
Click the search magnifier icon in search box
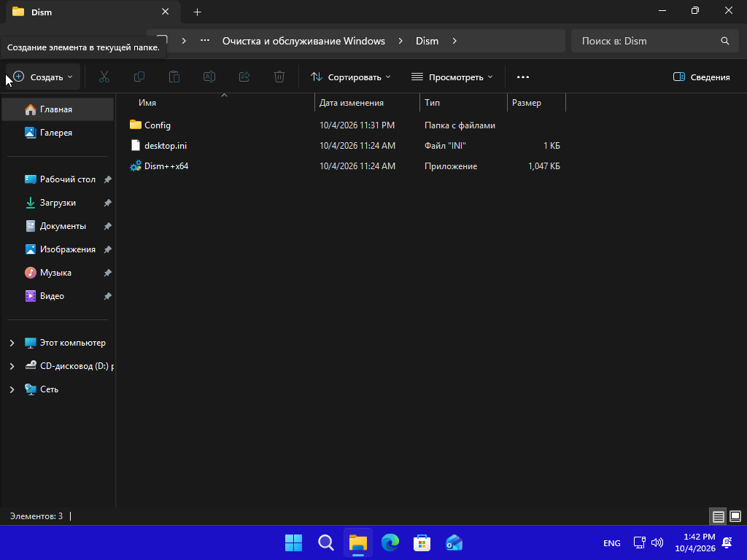point(724,41)
